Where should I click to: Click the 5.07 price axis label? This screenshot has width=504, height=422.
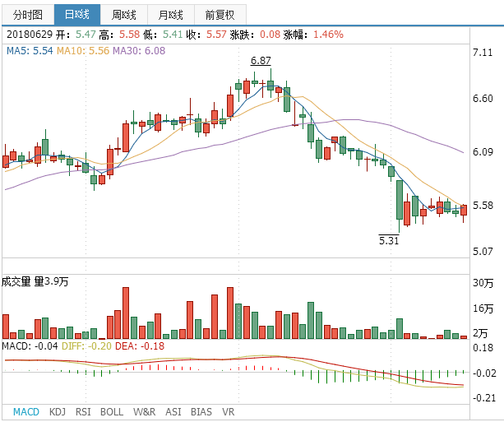[x=483, y=251]
